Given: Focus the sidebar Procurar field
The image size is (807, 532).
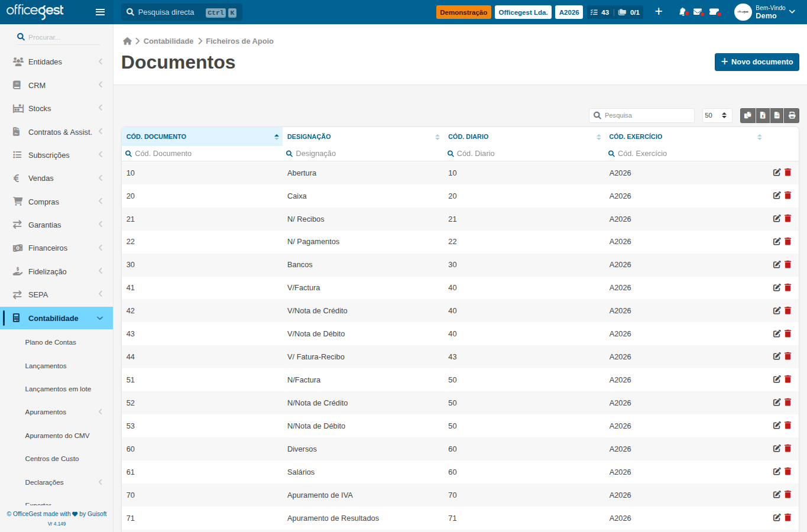Looking at the screenshot, I should click(x=58, y=37).
